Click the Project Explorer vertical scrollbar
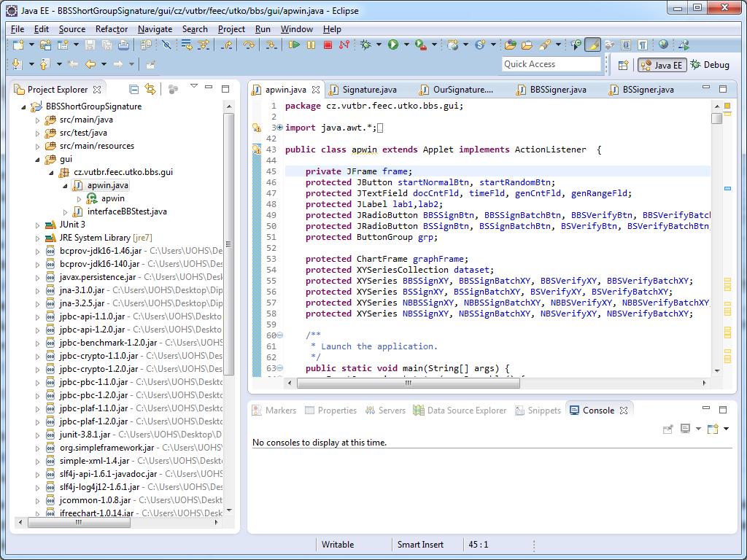The height and width of the screenshot is (560, 747). tap(228, 244)
